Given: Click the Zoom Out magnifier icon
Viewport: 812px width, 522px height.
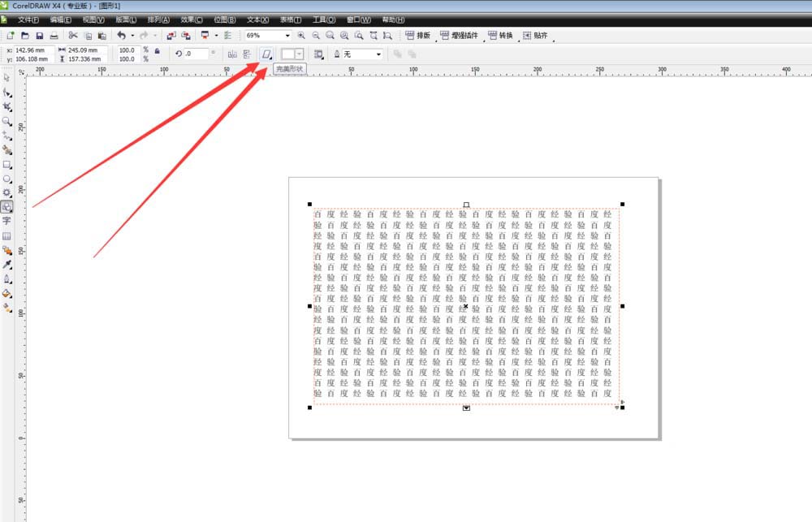Looking at the screenshot, I should tap(315, 35).
